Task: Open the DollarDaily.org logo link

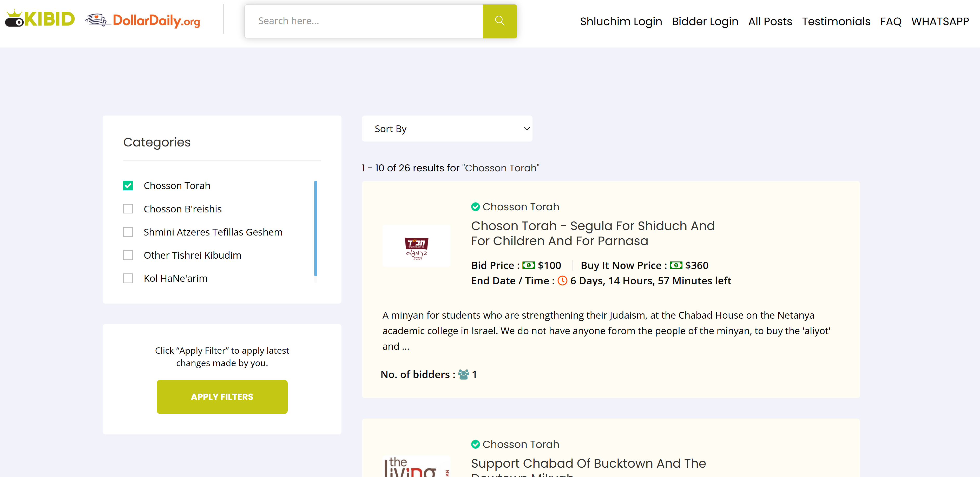Action: tap(143, 21)
